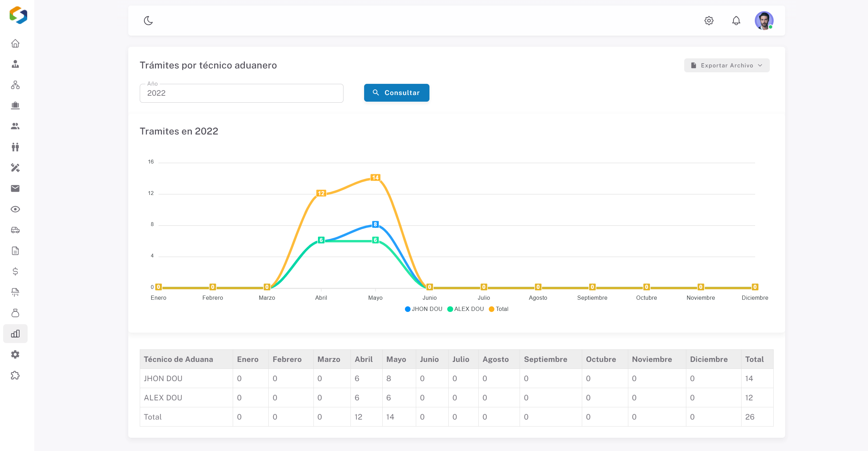This screenshot has width=868, height=451.
Task: Toggle dark mode with moon icon
Action: [148, 21]
